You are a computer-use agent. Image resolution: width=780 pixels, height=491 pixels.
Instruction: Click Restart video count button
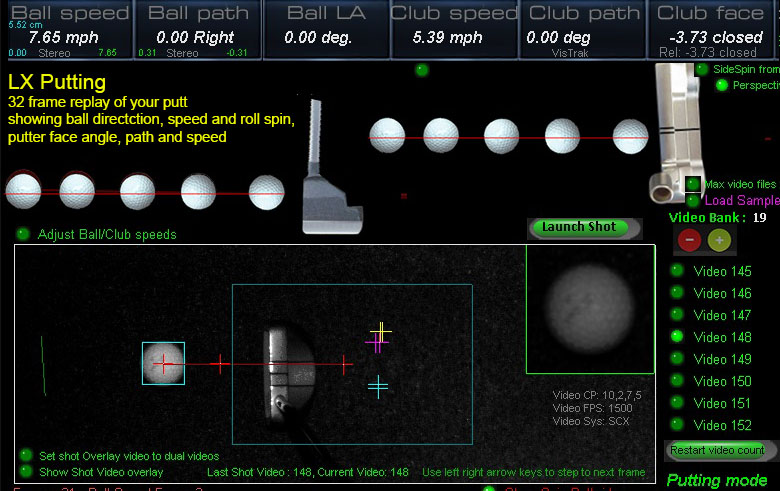[717, 450]
